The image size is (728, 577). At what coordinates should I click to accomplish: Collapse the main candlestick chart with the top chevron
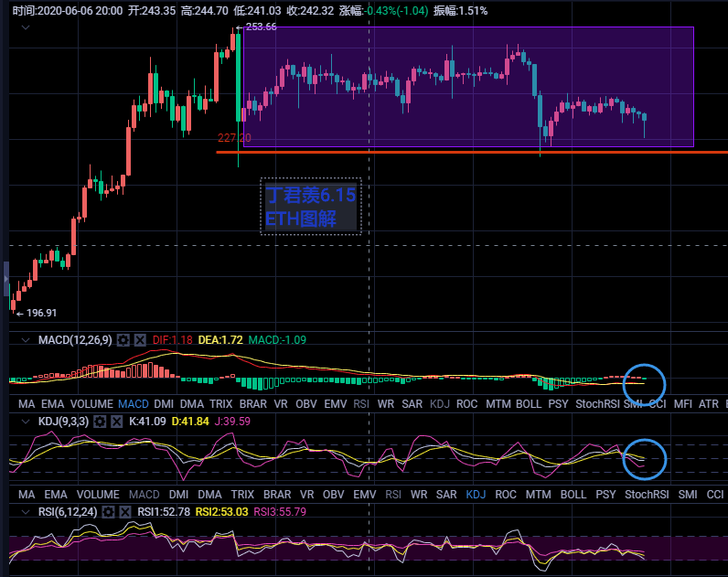click(x=26, y=27)
